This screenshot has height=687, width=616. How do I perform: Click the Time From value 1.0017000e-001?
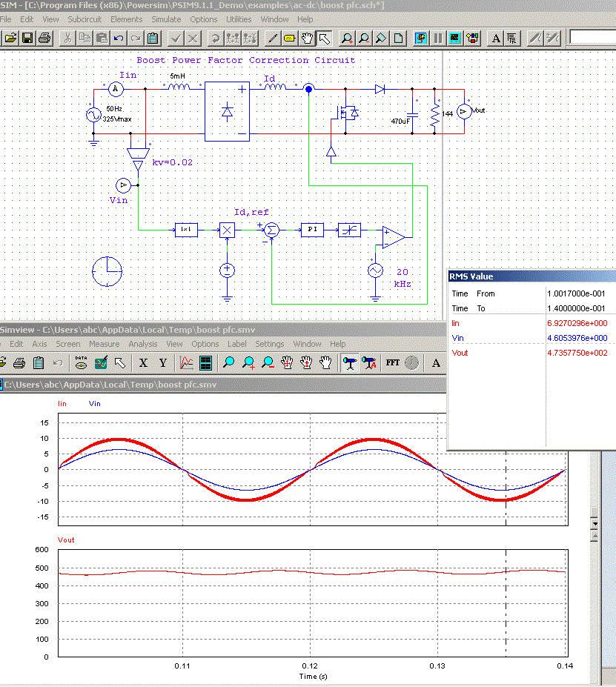click(x=576, y=293)
